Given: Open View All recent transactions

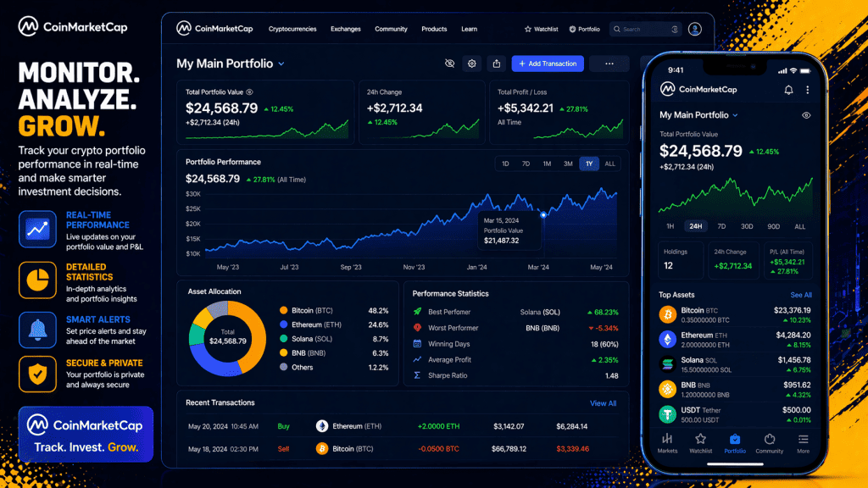Looking at the screenshot, I should (x=603, y=403).
